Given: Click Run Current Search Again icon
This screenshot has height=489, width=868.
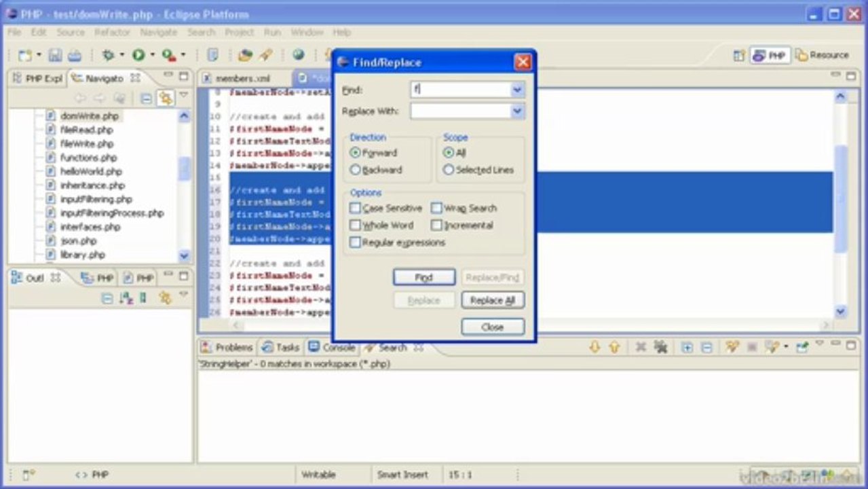Looking at the screenshot, I should (731, 347).
